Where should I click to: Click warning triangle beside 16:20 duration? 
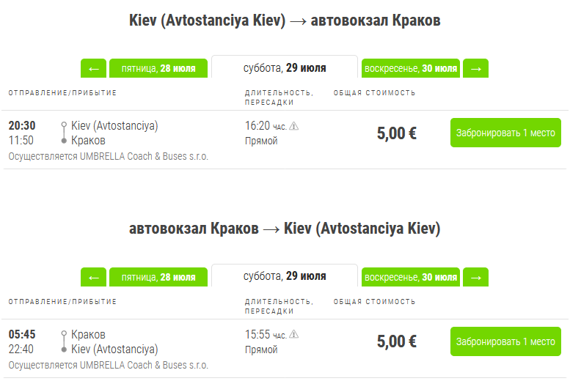(294, 126)
